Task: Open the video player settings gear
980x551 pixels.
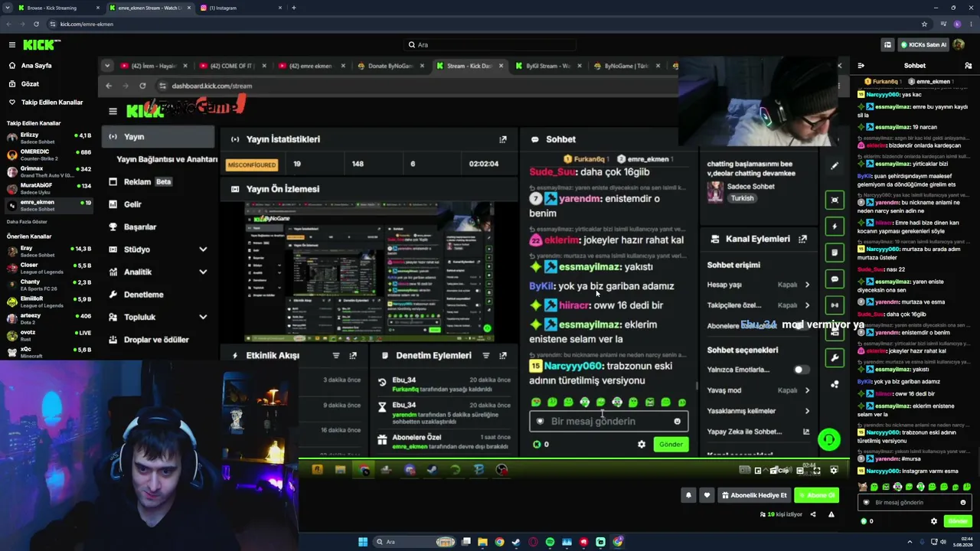Action: (x=834, y=470)
